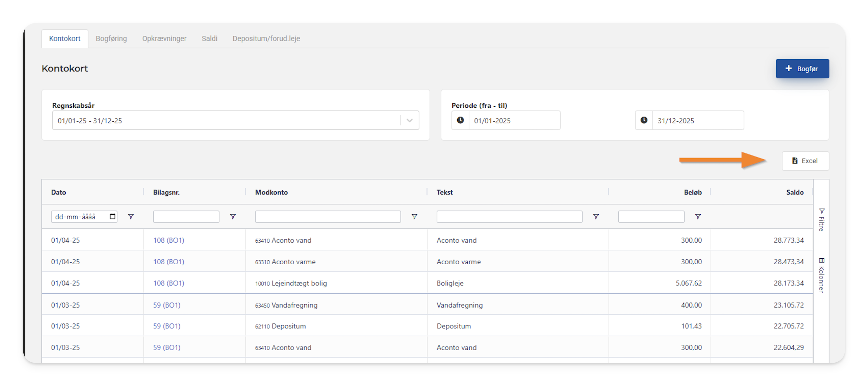Expand the Regnskabsår dropdown

235,120
